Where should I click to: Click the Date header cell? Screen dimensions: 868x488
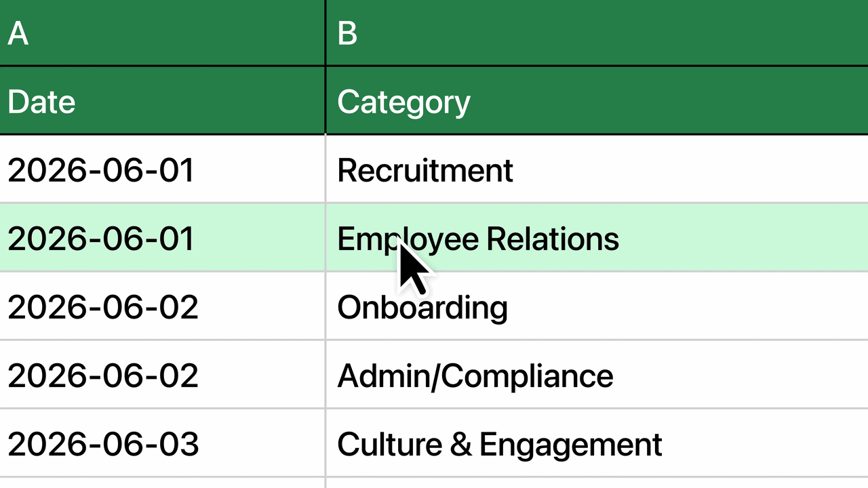(x=162, y=101)
